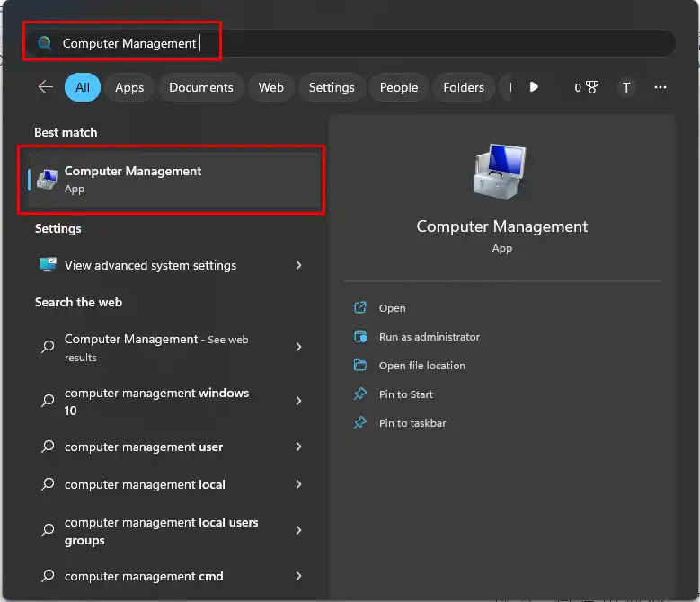Click the search magnifier icon in search box
The height and width of the screenshot is (602, 700).
[x=44, y=43]
